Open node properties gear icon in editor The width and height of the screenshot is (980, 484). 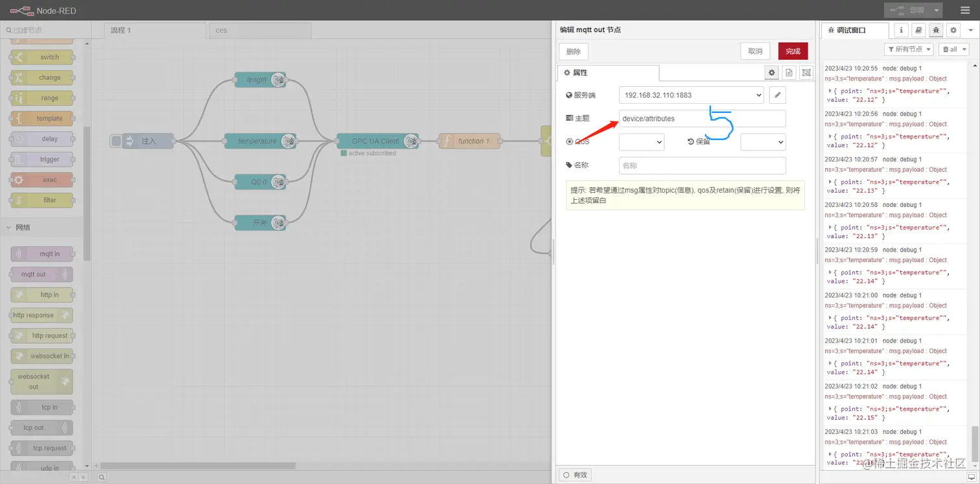click(771, 73)
